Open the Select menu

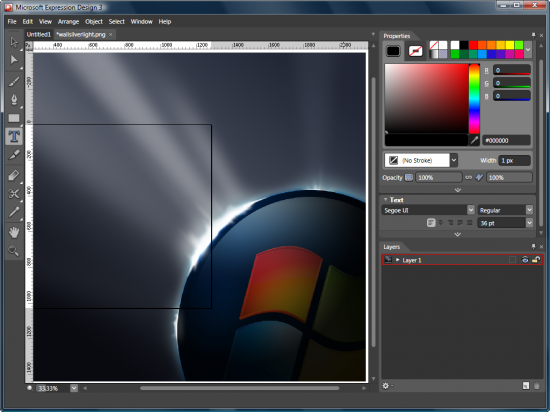click(116, 21)
